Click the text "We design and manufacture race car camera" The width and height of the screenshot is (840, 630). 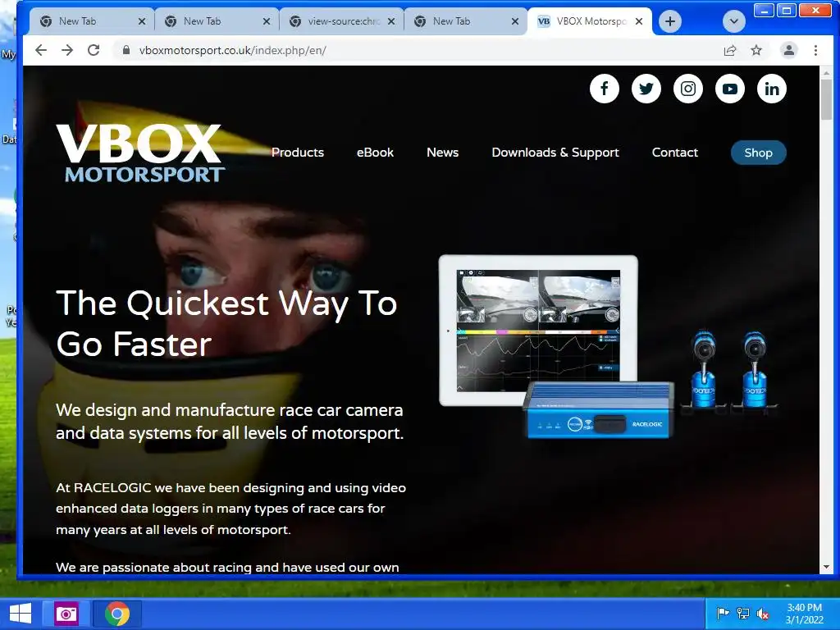click(x=230, y=410)
